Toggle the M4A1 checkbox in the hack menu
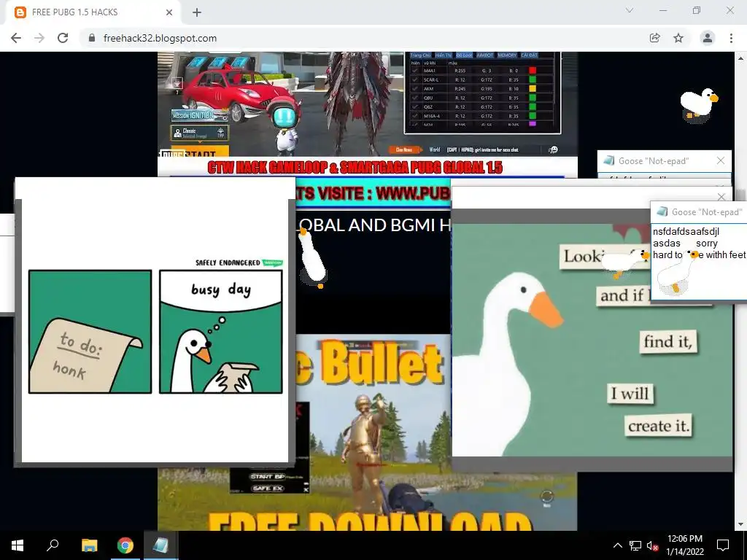 (415, 71)
